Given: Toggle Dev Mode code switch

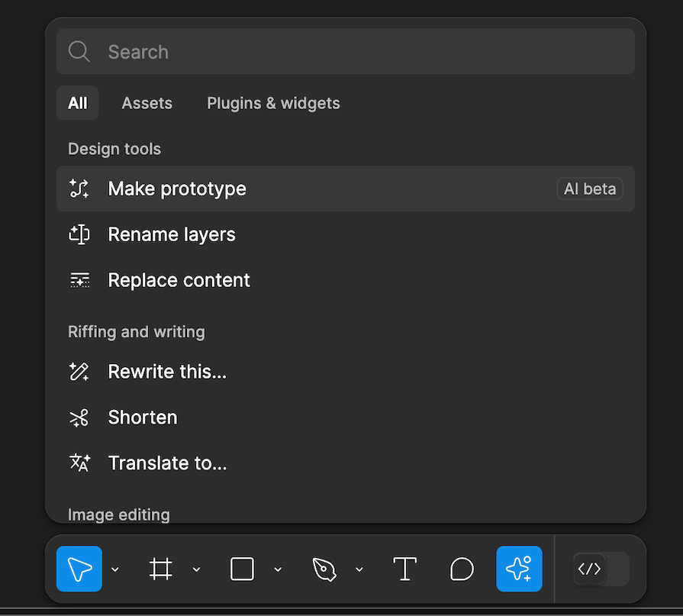Looking at the screenshot, I should 601,569.
